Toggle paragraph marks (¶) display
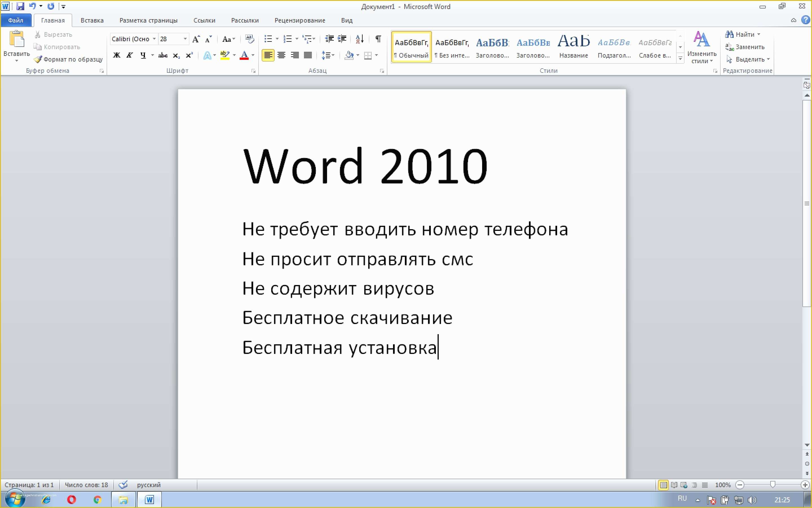This screenshot has width=812, height=508. point(378,39)
